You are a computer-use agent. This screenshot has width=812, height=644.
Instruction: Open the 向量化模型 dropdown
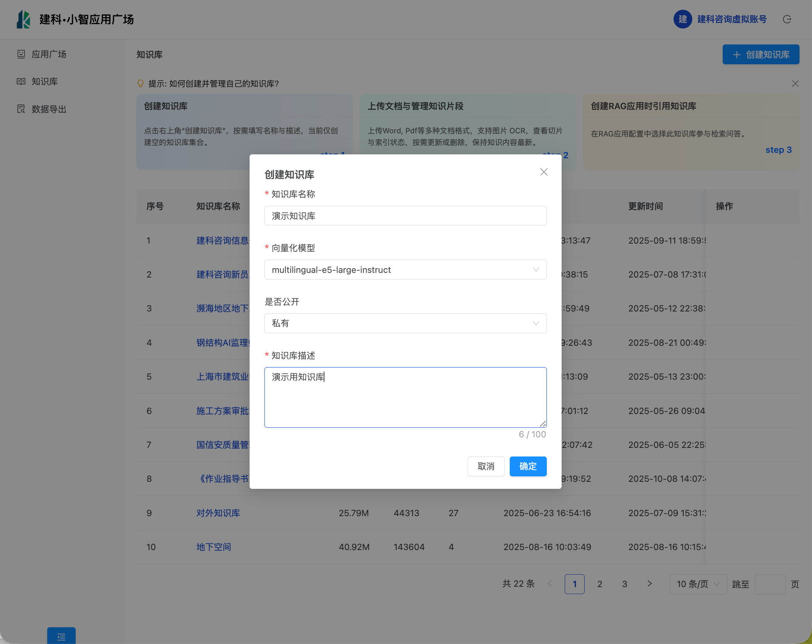[x=405, y=270]
